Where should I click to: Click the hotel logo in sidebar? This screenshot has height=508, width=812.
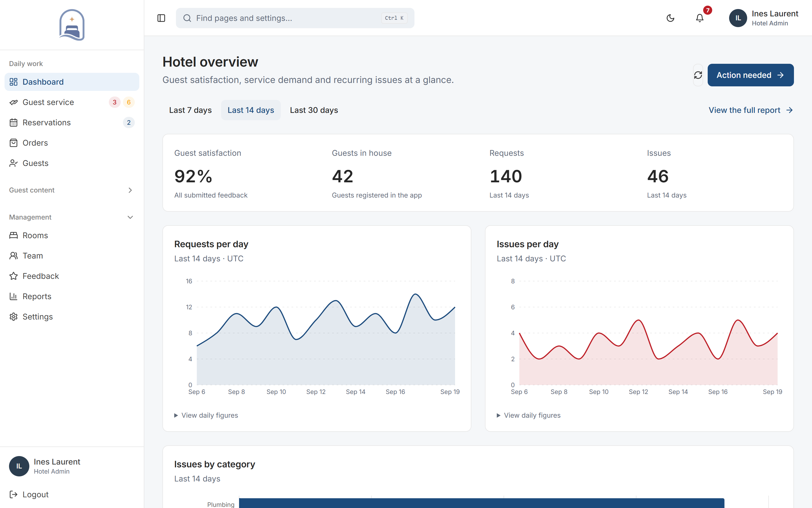click(72, 25)
